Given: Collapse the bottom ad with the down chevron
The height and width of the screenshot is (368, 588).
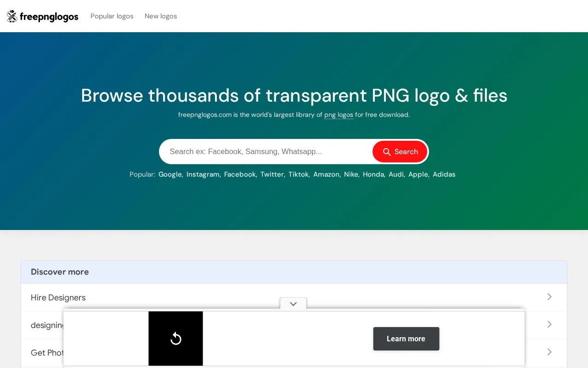Looking at the screenshot, I should coord(293,304).
